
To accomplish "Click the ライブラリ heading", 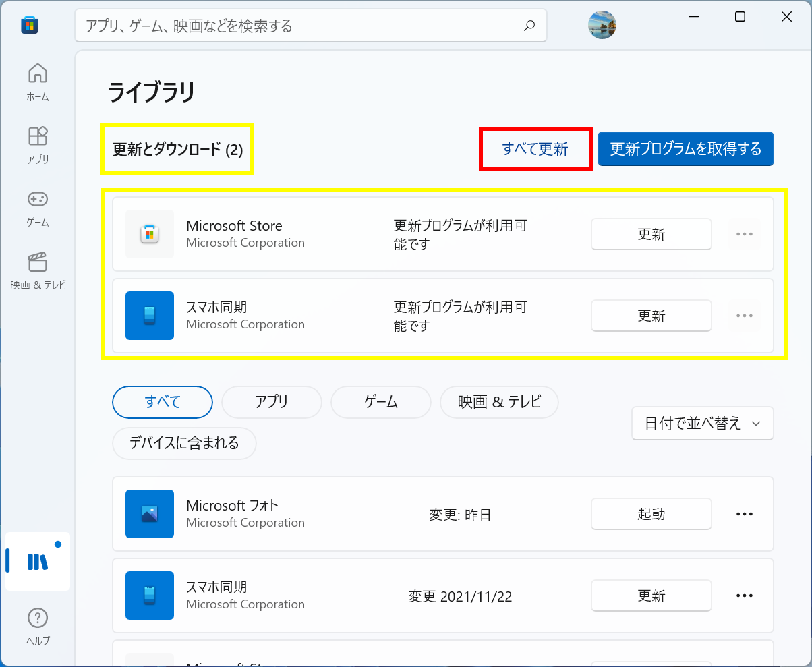I will pyautogui.click(x=151, y=92).
